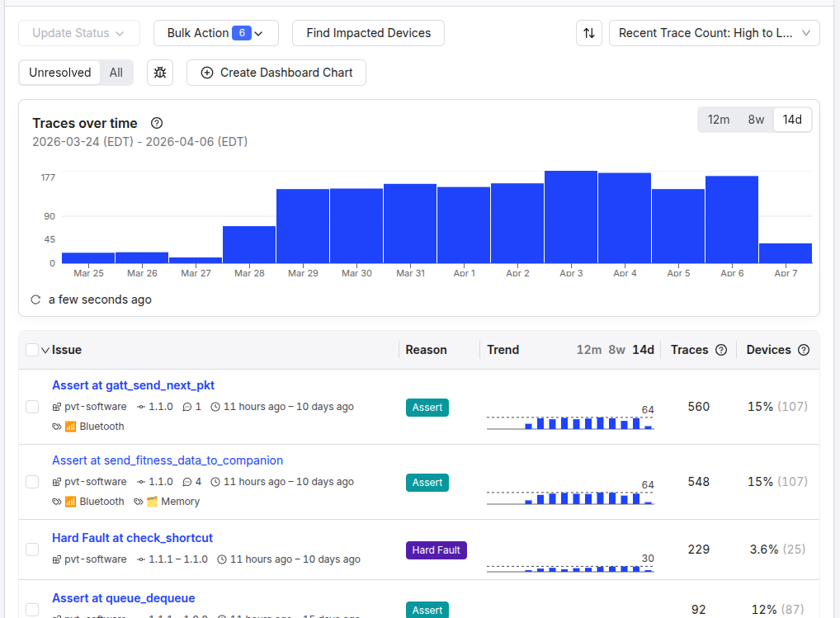This screenshot has width=840, height=618.
Task: Switch chart range to 8w
Action: point(756,120)
